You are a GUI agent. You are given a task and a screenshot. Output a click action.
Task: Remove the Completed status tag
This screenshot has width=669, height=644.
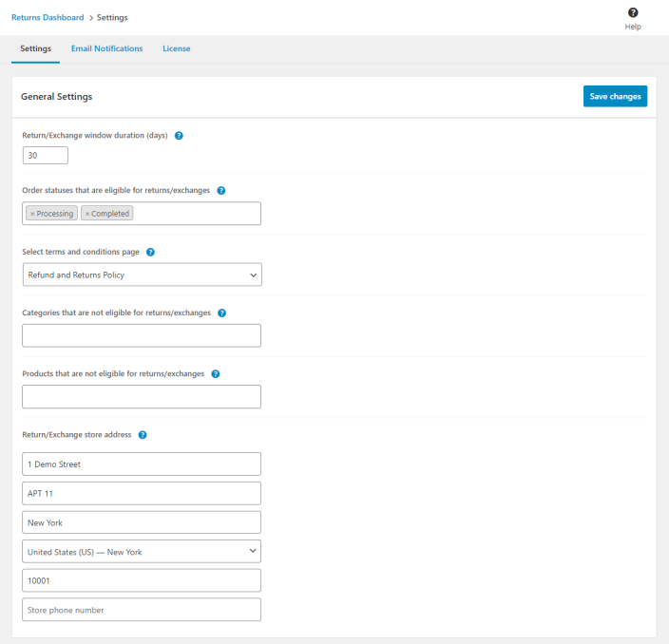87,214
